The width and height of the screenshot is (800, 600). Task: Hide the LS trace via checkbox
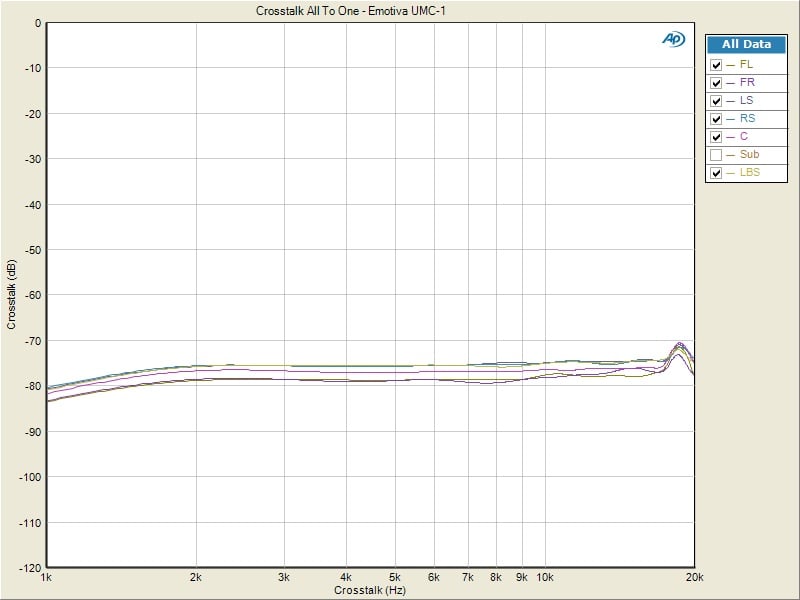[716, 101]
